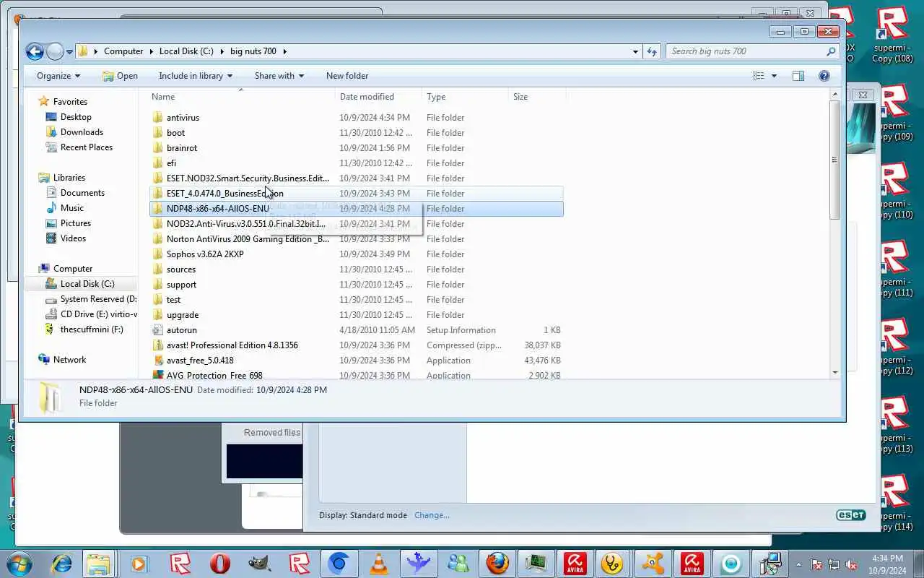Open VLC media player from taskbar
Viewport: 924px width, 578px height.
point(378,564)
